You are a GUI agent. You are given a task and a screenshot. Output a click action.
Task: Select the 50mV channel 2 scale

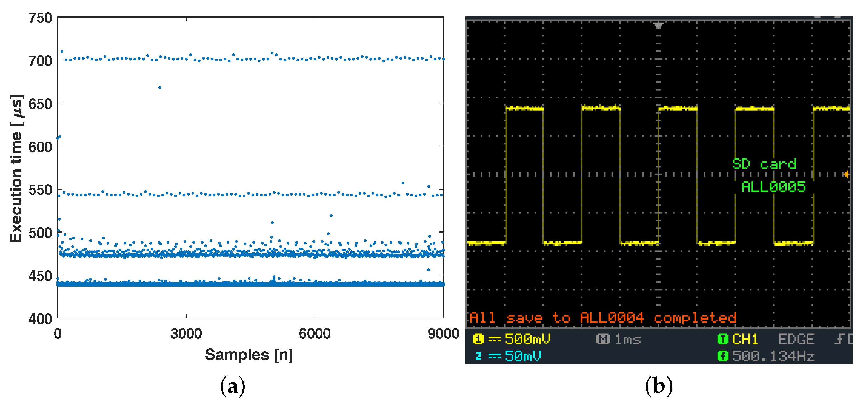point(522,356)
